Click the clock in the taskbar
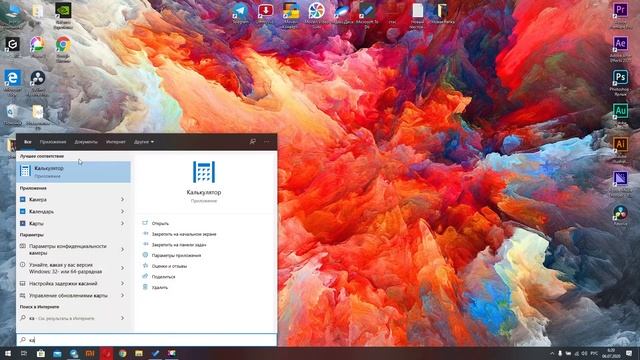The height and width of the screenshot is (360, 640). 611,353
